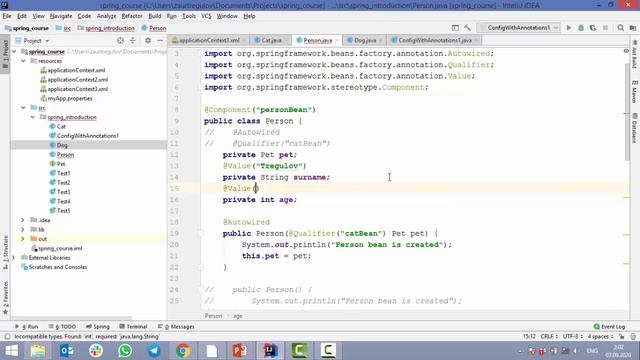The image size is (640, 360).
Task: Open the Messages tool window
Action: 176,327
